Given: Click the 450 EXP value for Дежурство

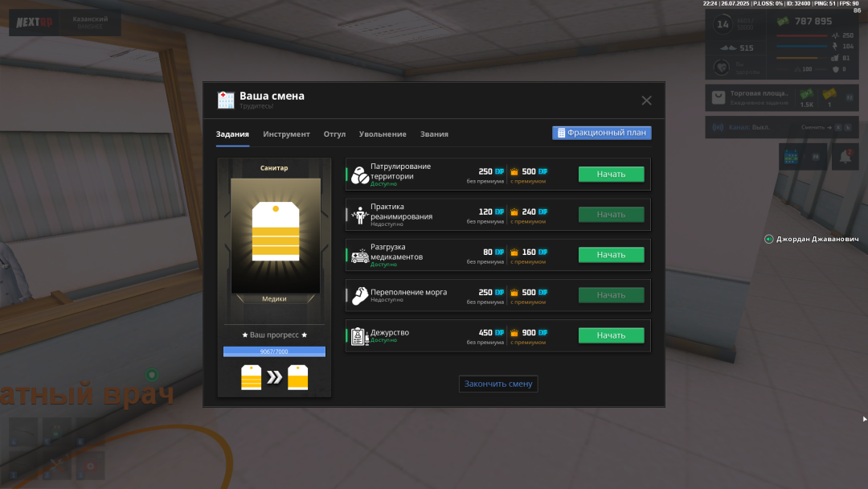Looking at the screenshot, I should click(485, 333).
